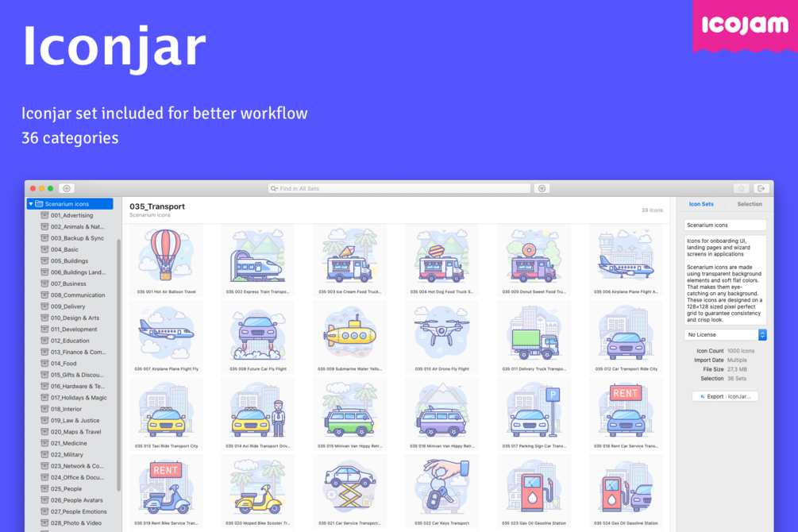The width and height of the screenshot is (798, 532).
Task: Edit the Scenarium icons name field
Action: 725,225
